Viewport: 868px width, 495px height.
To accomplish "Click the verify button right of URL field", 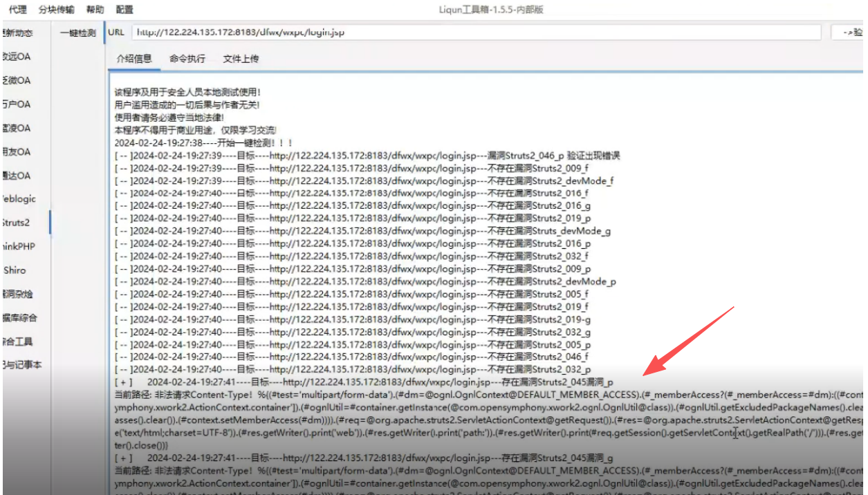I will click(x=851, y=32).
